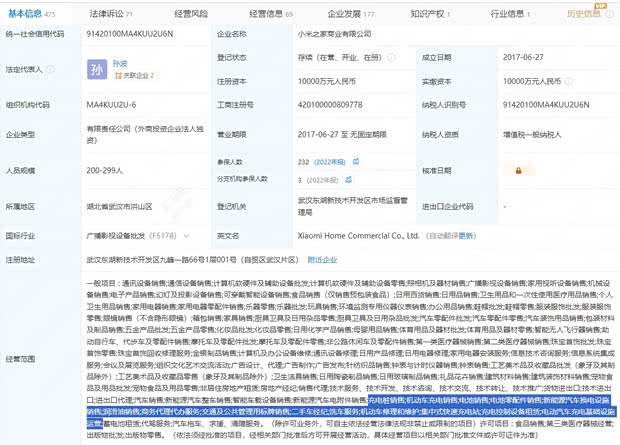
Task: Switch to the 行业信息 tab
Action: pyautogui.click(x=508, y=13)
